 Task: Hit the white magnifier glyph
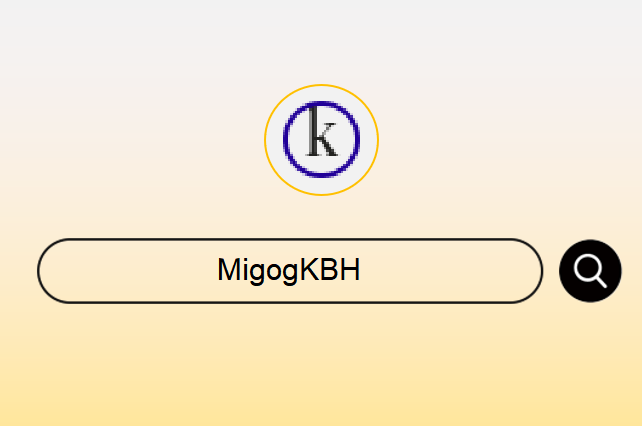[x=590, y=271]
